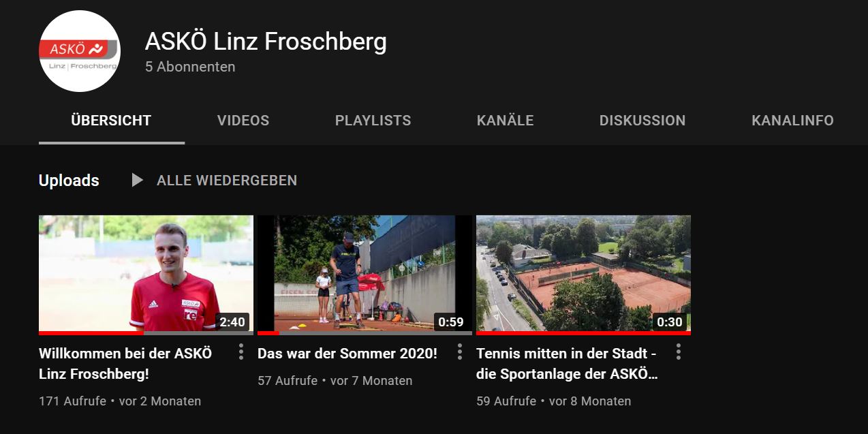This screenshot has height=434, width=868.
Task: Click the play triangle next to Alle Wiedergeben
Action: [x=138, y=181]
